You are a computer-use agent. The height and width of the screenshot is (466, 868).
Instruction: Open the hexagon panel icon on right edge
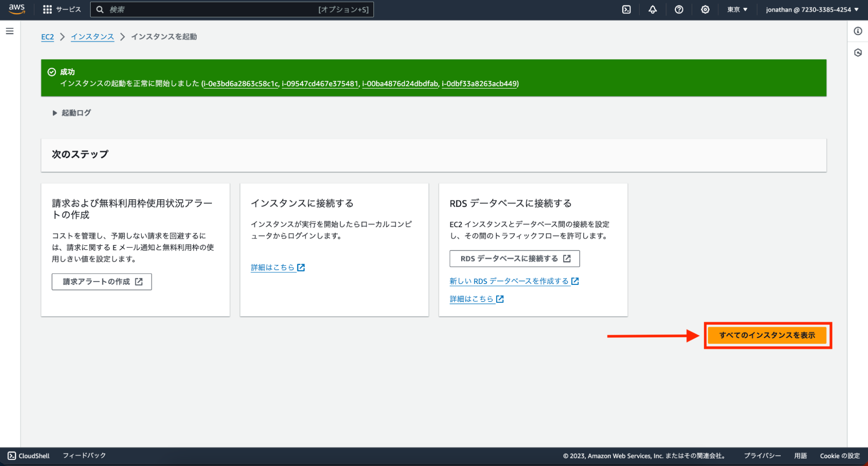858,53
